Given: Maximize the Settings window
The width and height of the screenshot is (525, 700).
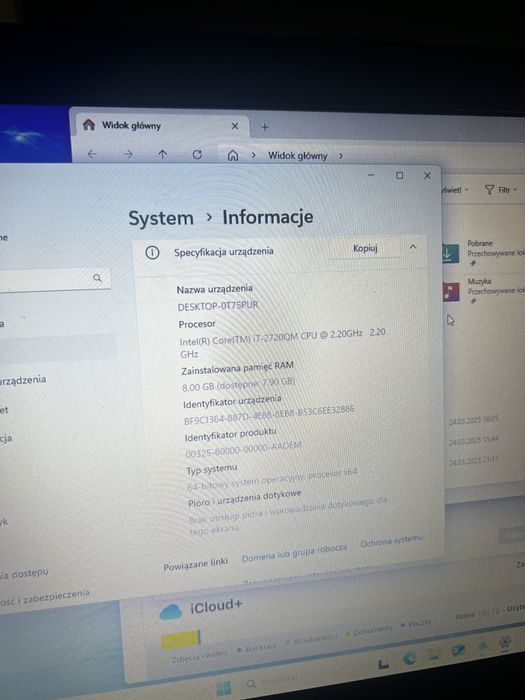Looking at the screenshot, I should [x=400, y=175].
